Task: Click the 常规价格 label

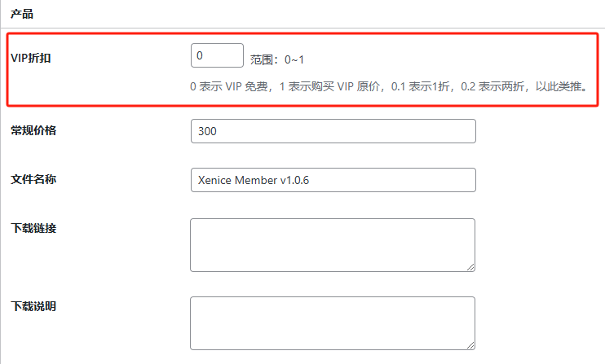Action: [x=33, y=130]
